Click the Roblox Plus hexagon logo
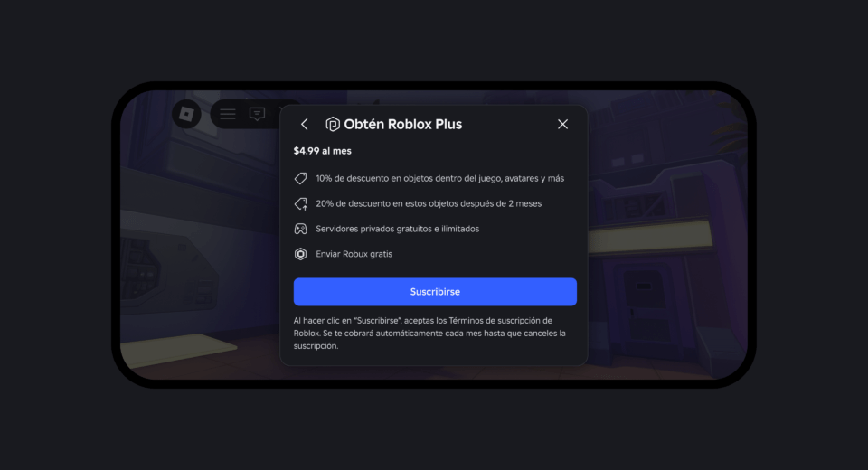This screenshot has width=868, height=470. pyautogui.click(x=332, y=124)
